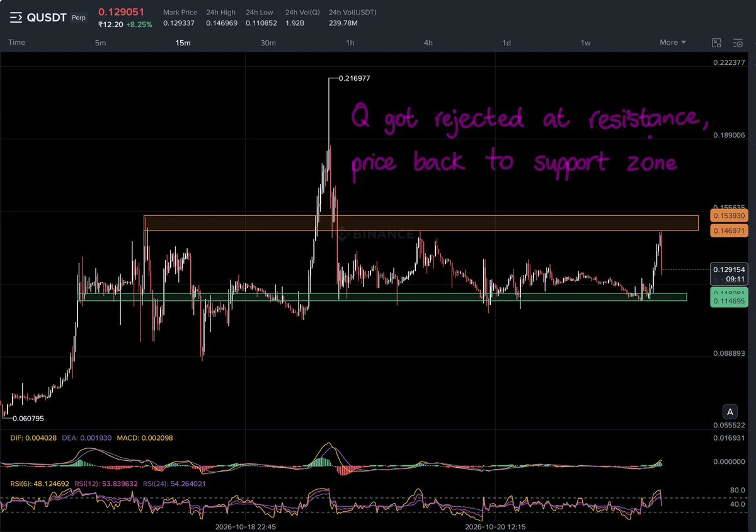This screenshot has height=532, width=756.
Task: Select the 15m interval tab
Action: click(183, 43)
